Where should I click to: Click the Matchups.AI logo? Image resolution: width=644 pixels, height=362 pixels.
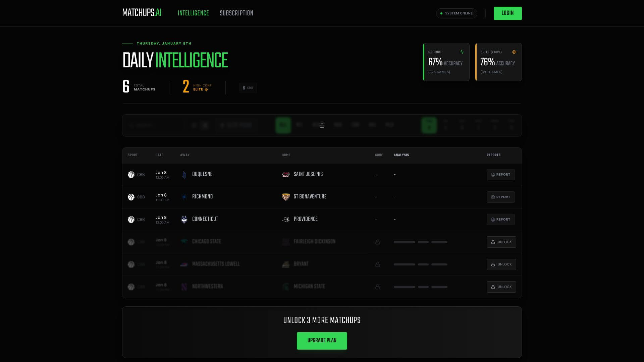click(x=142, y=13)
